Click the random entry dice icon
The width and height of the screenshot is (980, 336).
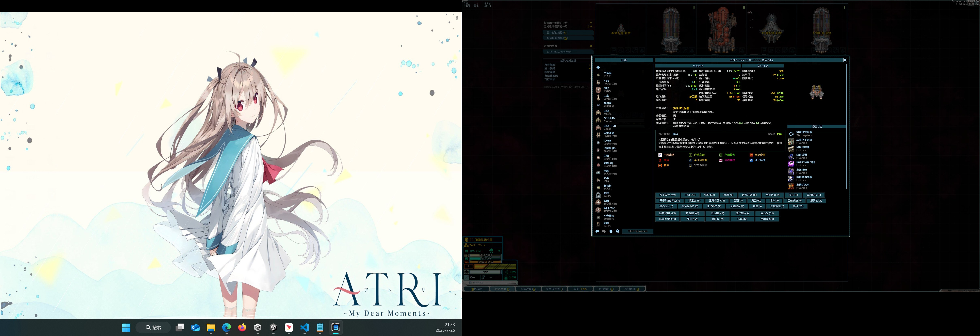tap(617, 231)
